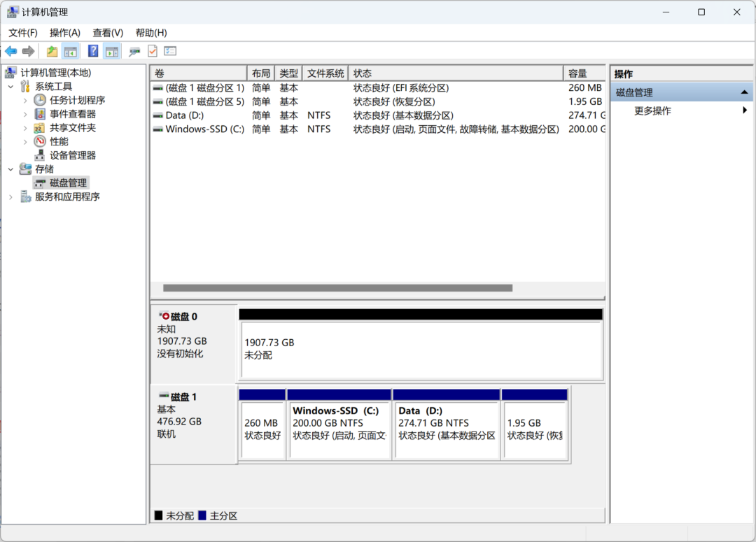Viewport: 756px width, 542px height.
Task: Sort by the 状态 column header
Action: coord(456,73)
